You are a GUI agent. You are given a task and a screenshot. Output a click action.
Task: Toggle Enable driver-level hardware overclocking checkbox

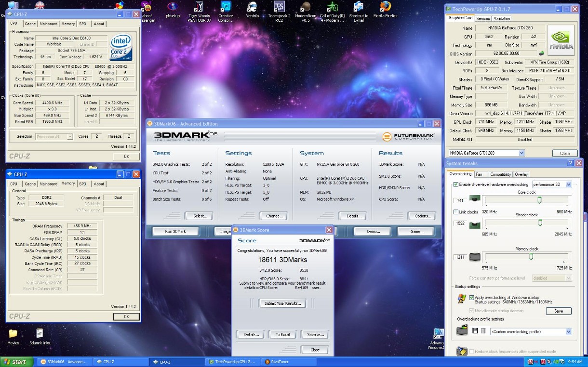coord(456,184)
